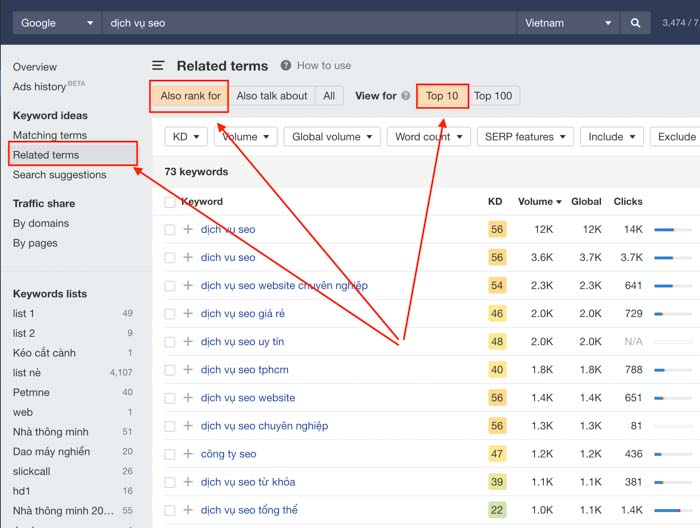The image size is (700, 528).
Task: Check 'dịch vụ seo uy tín' checkbox
Action: (x=170, y=342)
